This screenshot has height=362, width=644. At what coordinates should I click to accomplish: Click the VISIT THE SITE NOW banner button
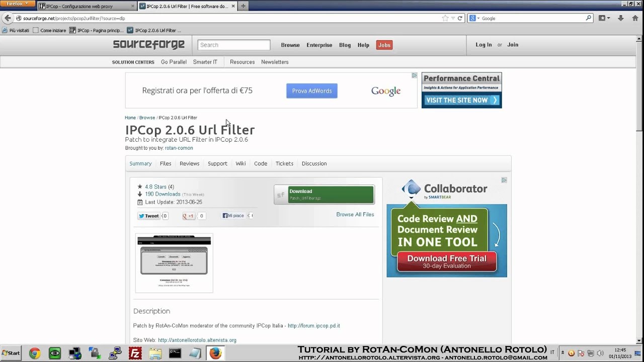point(461,100)
